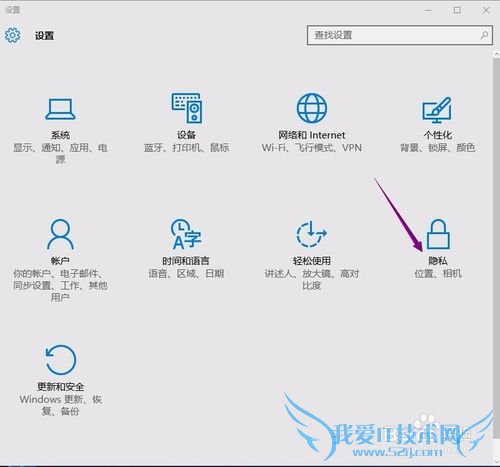500x467 pixels.
Task: Click description 背景、锁屏、颜色
Action: (x=438, y=148)
